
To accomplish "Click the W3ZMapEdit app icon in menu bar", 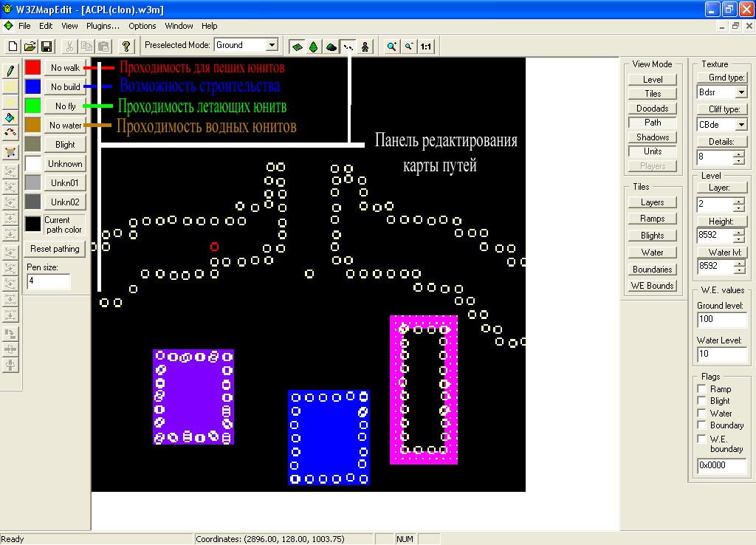I will click(x=8, y=26).
